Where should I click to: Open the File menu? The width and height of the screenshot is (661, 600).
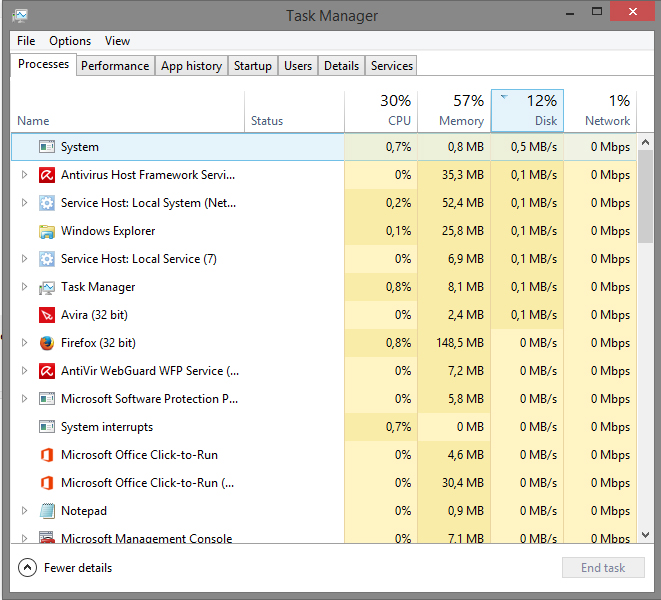(x=26, y=41)
